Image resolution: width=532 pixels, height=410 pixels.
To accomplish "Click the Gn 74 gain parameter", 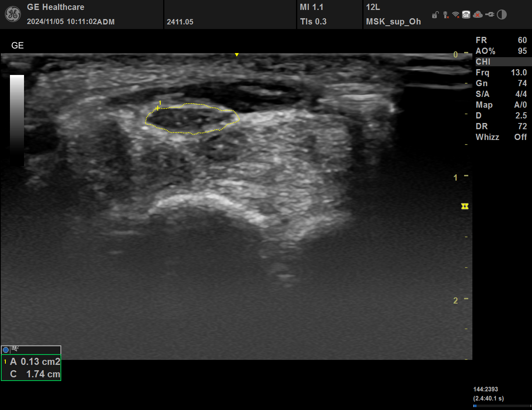I will coord(501,83).
